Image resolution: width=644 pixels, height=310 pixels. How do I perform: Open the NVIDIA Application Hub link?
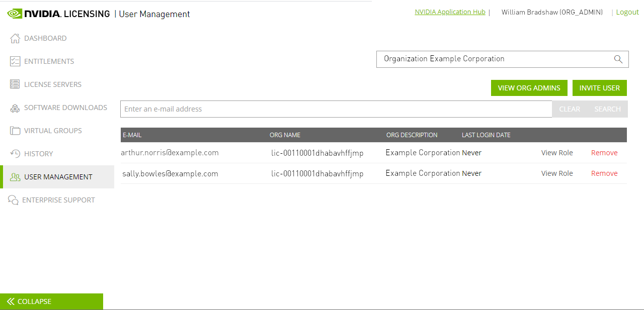(x=449, y=12)
